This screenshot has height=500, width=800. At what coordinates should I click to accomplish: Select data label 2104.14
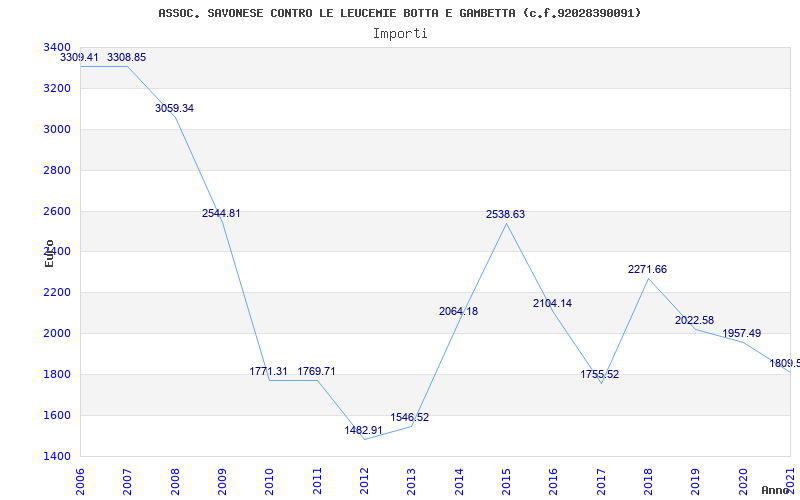click(x=553, y=304)
